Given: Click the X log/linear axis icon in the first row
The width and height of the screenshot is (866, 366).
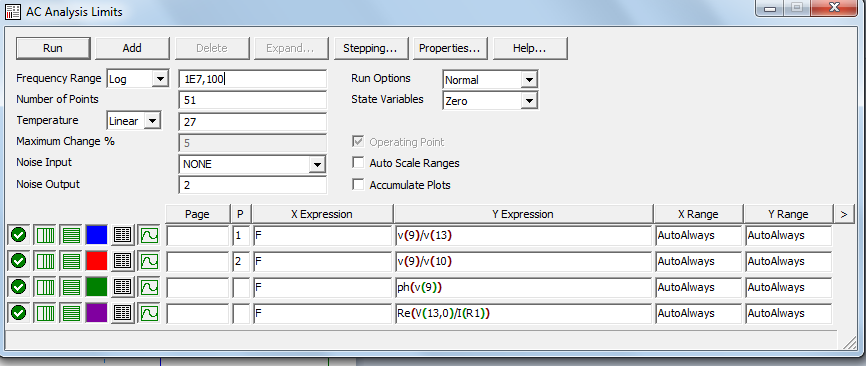Looking at the screenshot, I should click(45, 236).
